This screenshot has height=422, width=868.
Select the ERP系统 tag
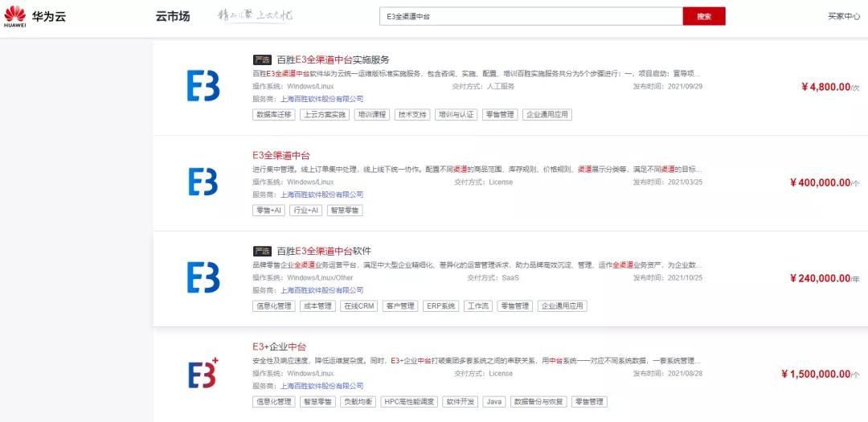pos(440,305)
